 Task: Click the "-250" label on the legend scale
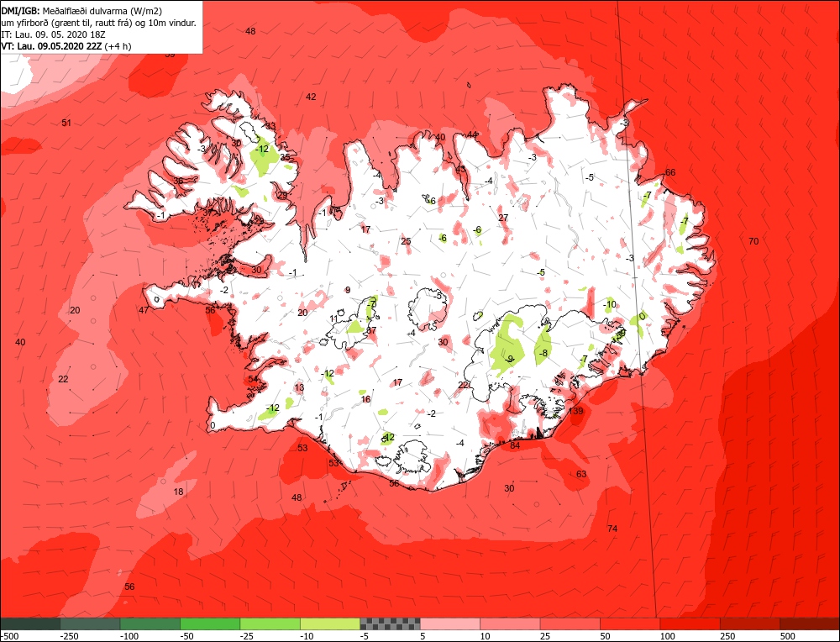coord(69,636)
